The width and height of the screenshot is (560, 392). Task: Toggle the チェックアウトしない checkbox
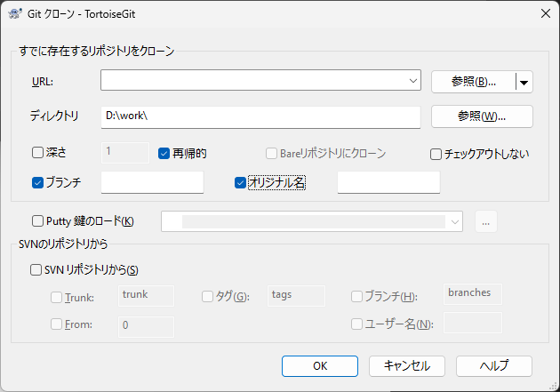(436, 153)
